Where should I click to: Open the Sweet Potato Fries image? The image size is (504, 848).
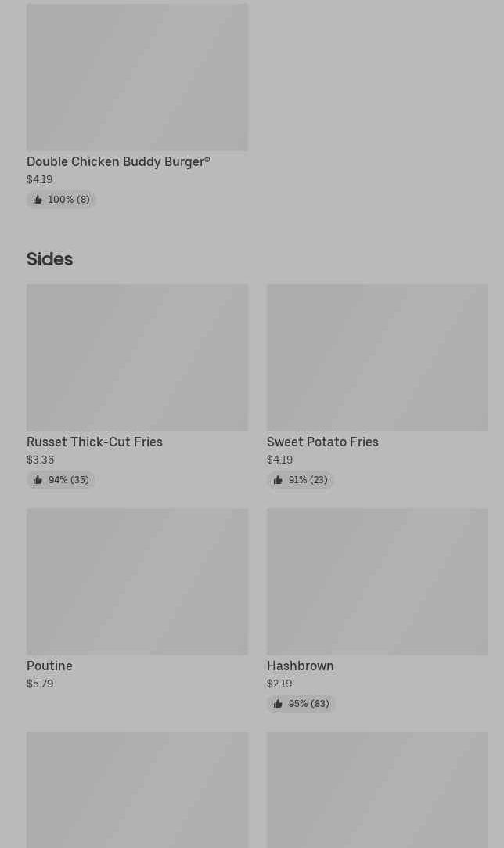pyautogui.click(x=377, y=358)
